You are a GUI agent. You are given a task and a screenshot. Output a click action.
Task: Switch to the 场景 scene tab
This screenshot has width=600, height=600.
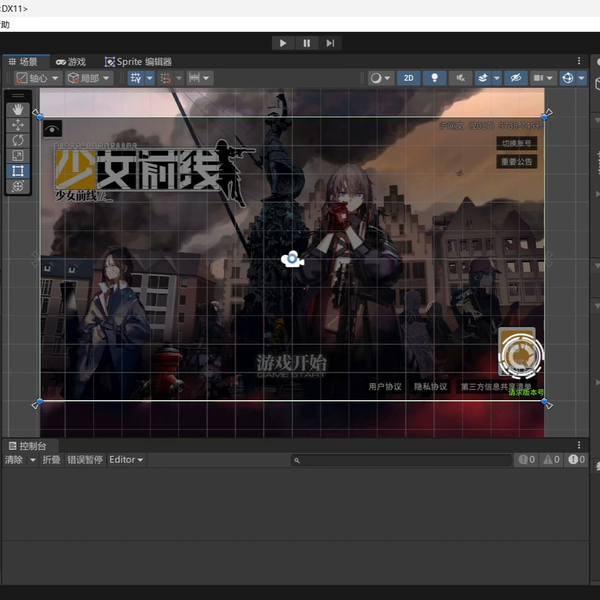[x=24, y=62]
